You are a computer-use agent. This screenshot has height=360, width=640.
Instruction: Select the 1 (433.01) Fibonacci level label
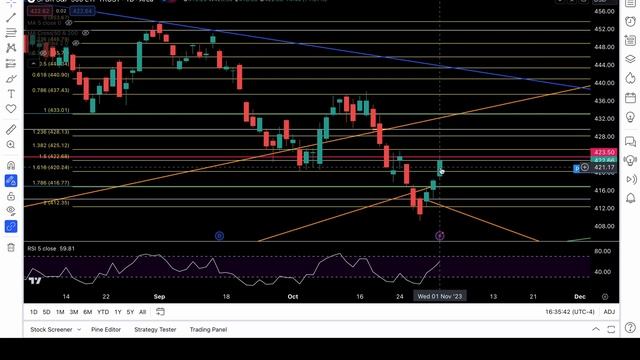[56, 110]
